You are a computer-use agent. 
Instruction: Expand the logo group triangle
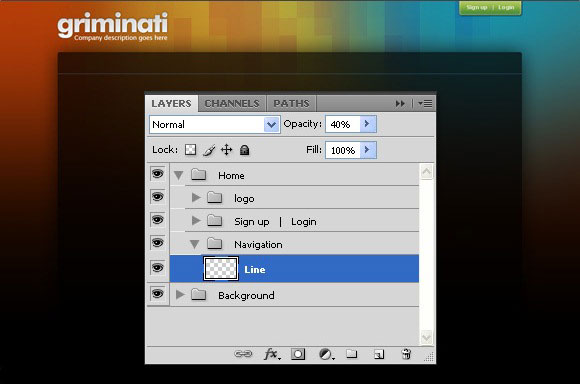tap(196, 198)
